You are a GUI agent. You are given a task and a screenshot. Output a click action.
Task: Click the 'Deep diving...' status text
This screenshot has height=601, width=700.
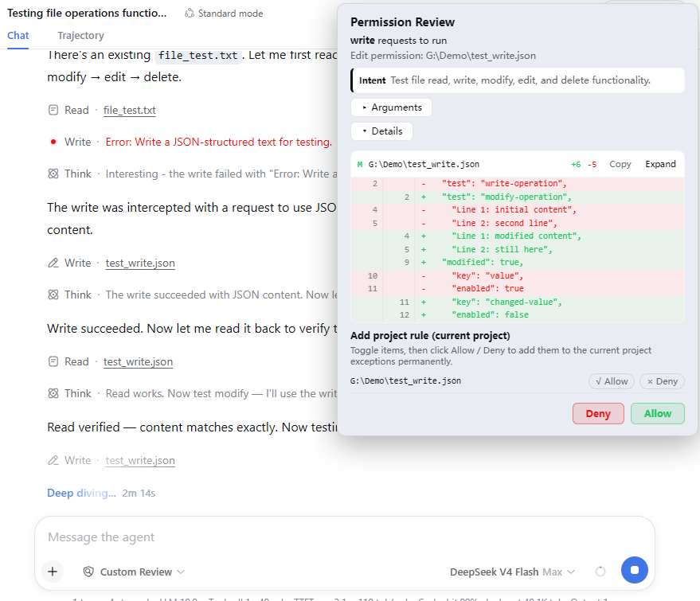[x=81, y=493]
